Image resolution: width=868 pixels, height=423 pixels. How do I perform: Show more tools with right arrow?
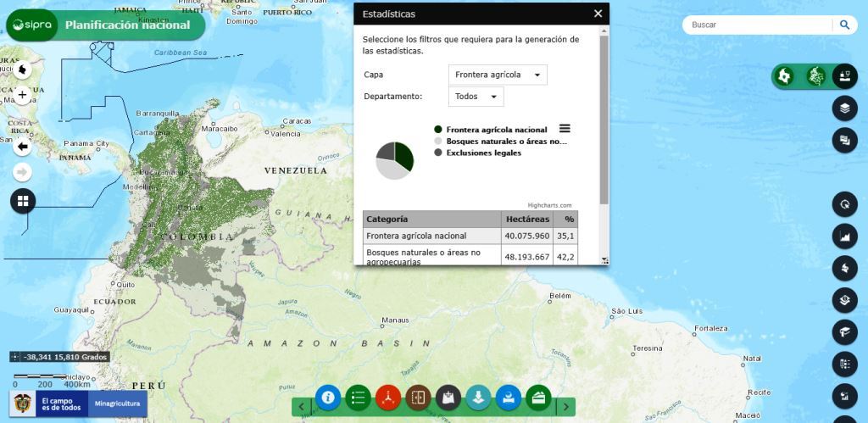tap(565, 407)
